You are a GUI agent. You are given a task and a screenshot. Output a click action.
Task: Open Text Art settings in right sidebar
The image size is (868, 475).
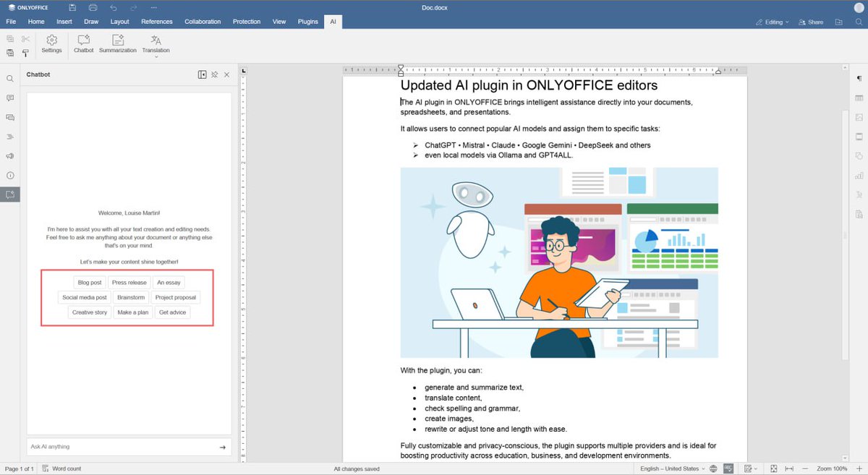tap(859, 194)
